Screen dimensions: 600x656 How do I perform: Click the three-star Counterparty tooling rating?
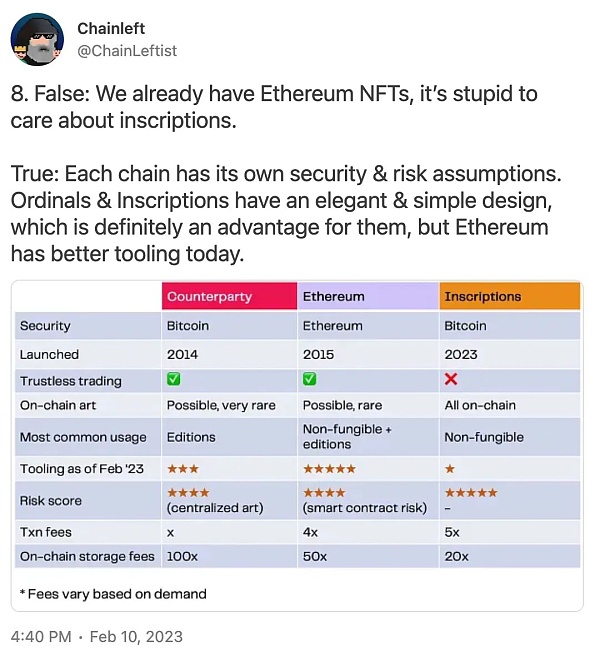click(x=181, y=469)
